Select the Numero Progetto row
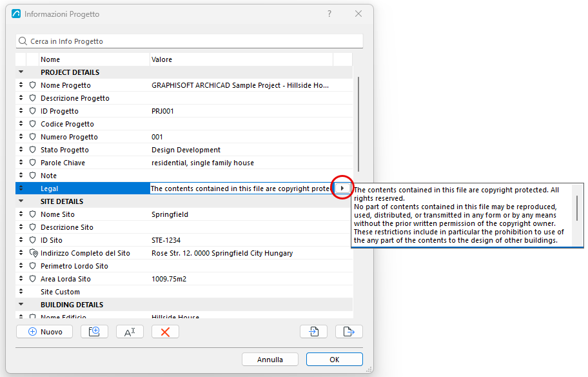The image size is (588, 377). (184, 137)
